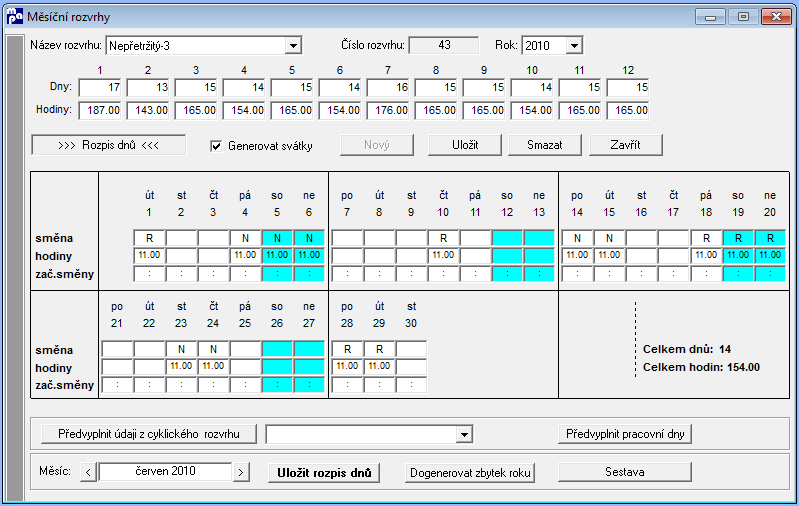Go to next month arrow
The height and width of the screenshot is (506, 799).
click(x=241, y=472)
